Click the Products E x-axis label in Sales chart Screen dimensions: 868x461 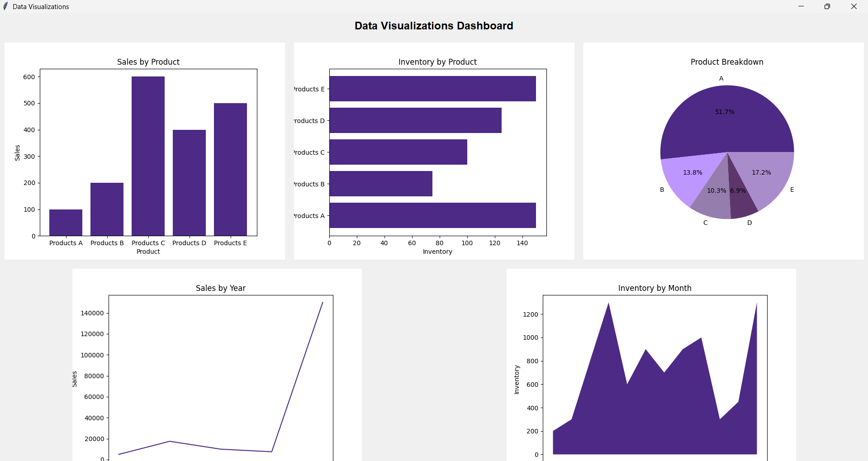click(x=230, y=243)
